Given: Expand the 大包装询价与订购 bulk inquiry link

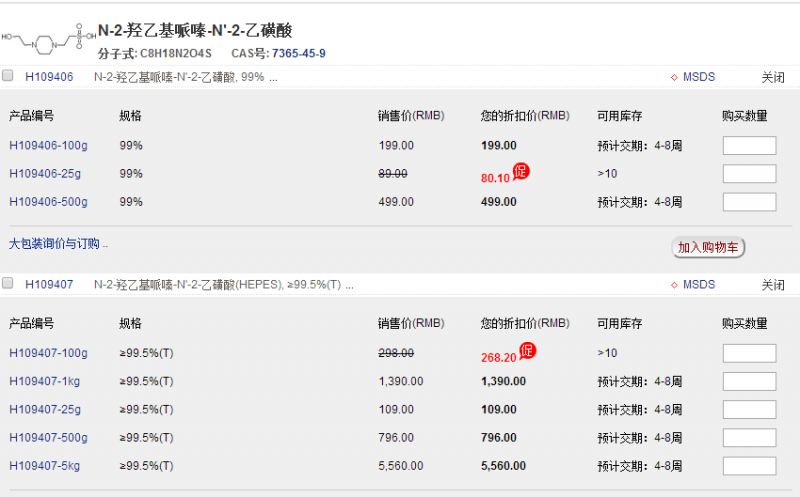Looking at the screenshot, I should coord(58,243).
